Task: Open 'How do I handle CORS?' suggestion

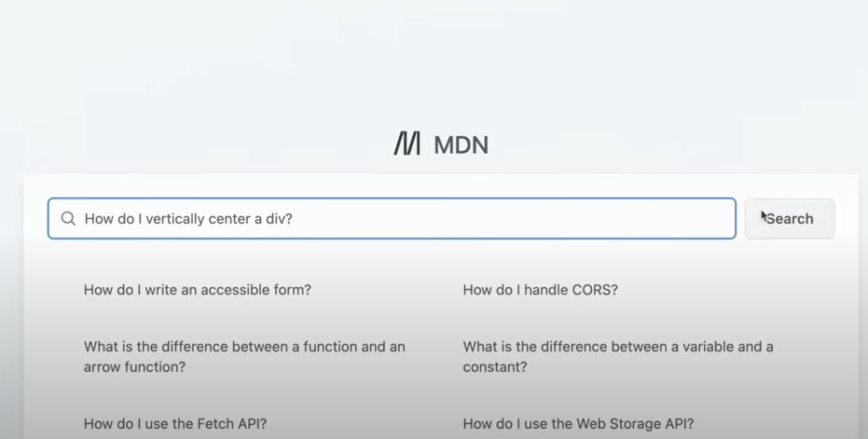Action: tap(540, 290)
